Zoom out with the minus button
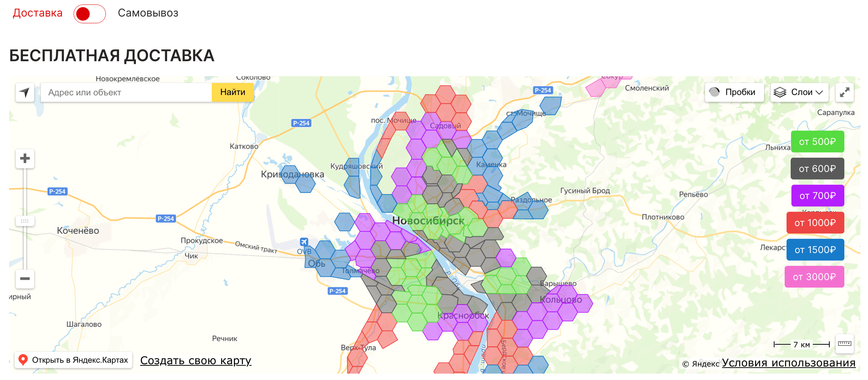This screenshot has height=380, width=868. coord(25,279)
